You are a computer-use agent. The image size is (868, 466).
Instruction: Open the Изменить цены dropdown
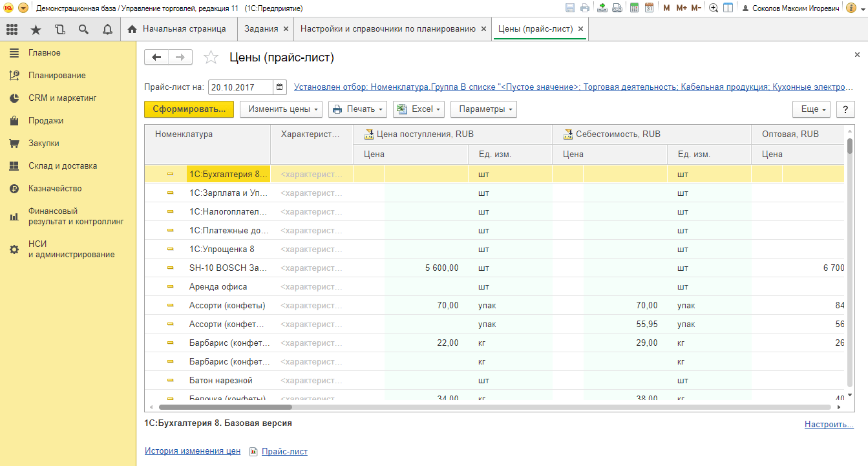click(x=281, y=109)
